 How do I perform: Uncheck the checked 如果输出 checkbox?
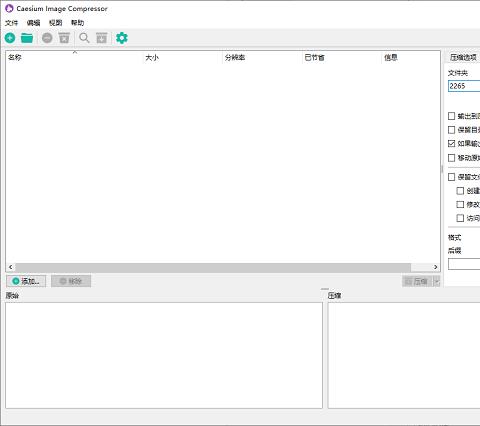click(x=451, y=144)
